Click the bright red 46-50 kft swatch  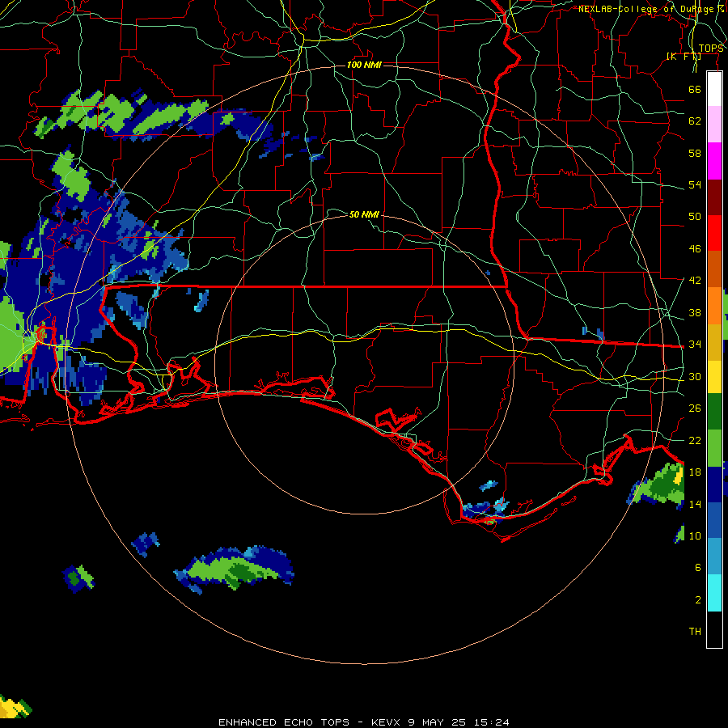pyautogui.click(x=714, y=233)
